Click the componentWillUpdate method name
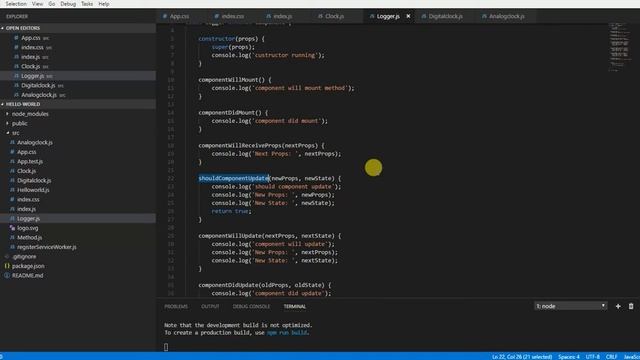Image resolution: width=640 pixels, height=360 pixels. point(231,236)
